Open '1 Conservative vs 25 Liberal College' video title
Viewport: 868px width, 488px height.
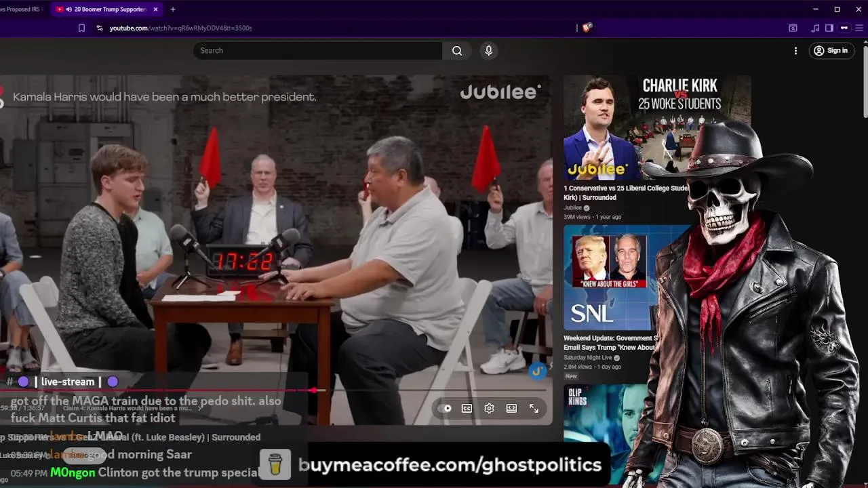pos(626,192)
